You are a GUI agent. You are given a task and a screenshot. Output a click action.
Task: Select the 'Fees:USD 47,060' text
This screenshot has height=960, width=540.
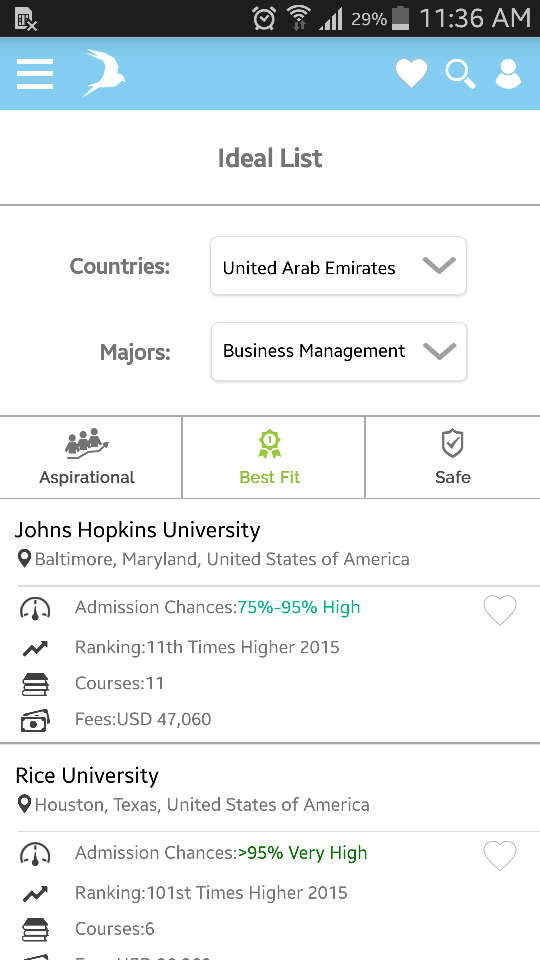[x=143, y=719]
